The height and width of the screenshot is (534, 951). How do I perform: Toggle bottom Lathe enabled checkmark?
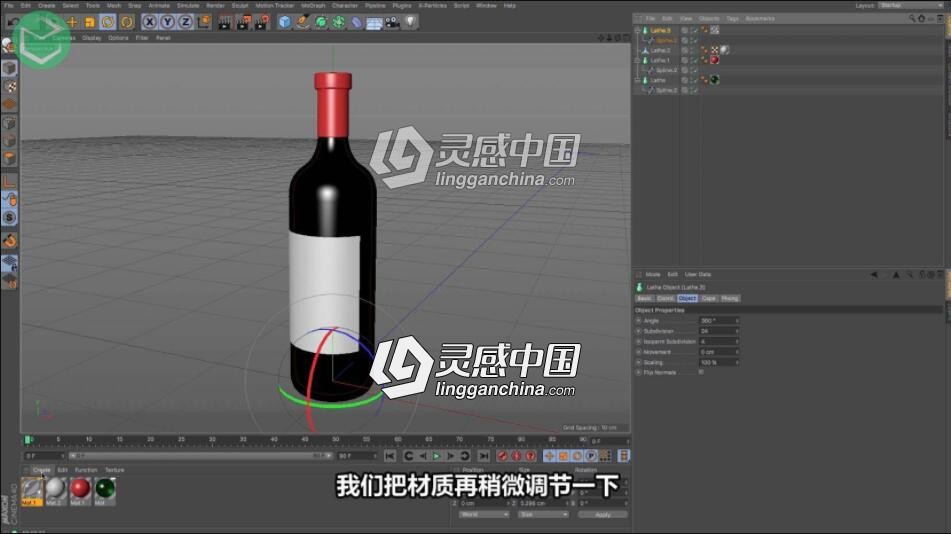coord(694,80)
